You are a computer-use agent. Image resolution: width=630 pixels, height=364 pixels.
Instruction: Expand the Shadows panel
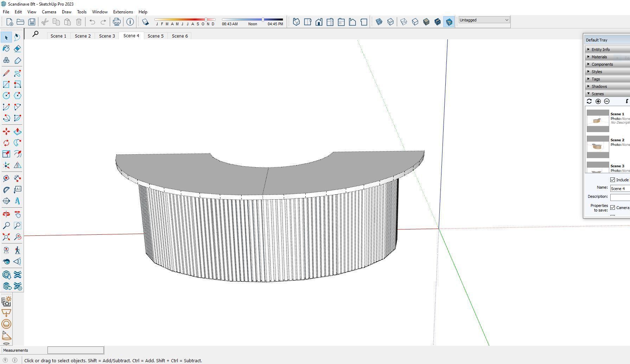tap(608, 86)
